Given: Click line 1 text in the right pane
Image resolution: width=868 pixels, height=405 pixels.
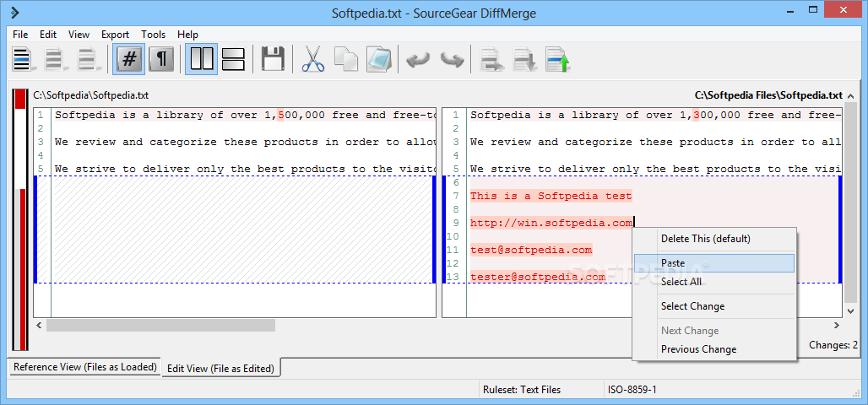Looking at the screenshot, I should coord(656,115).
